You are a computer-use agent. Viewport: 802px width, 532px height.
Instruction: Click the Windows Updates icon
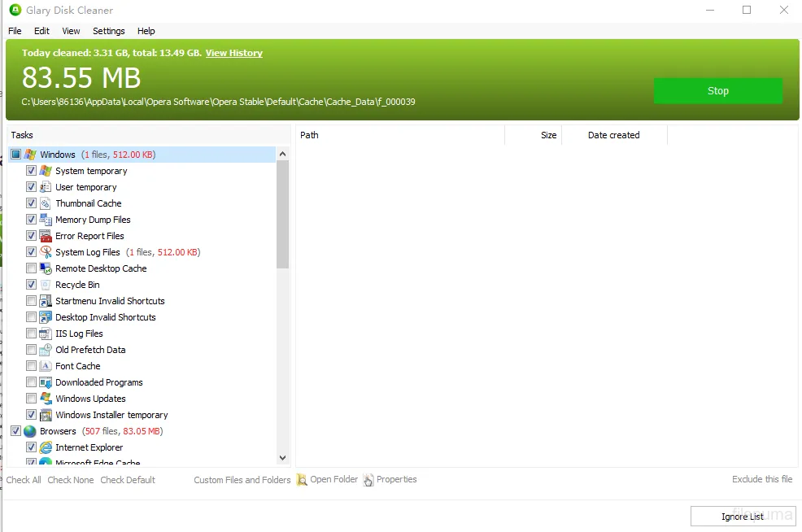[x=46, y=399]
